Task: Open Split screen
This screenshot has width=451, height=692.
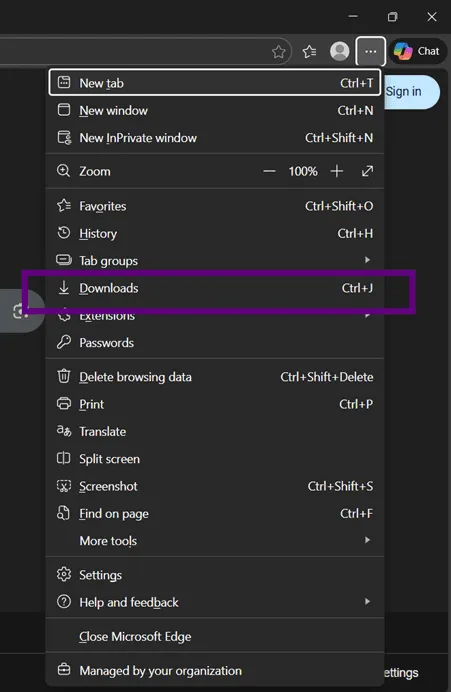Action: (x=215, y=459)
